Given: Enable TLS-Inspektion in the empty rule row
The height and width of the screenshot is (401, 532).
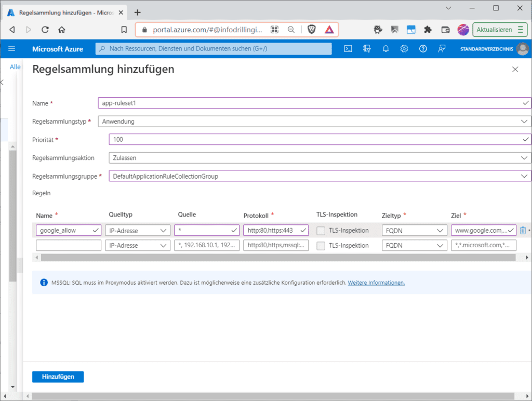Looking at the screenshot, I should 321,246.
